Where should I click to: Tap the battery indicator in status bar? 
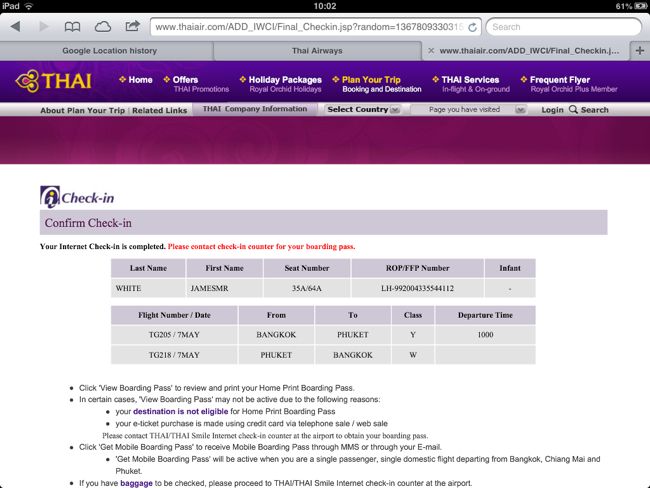point(640,6)
